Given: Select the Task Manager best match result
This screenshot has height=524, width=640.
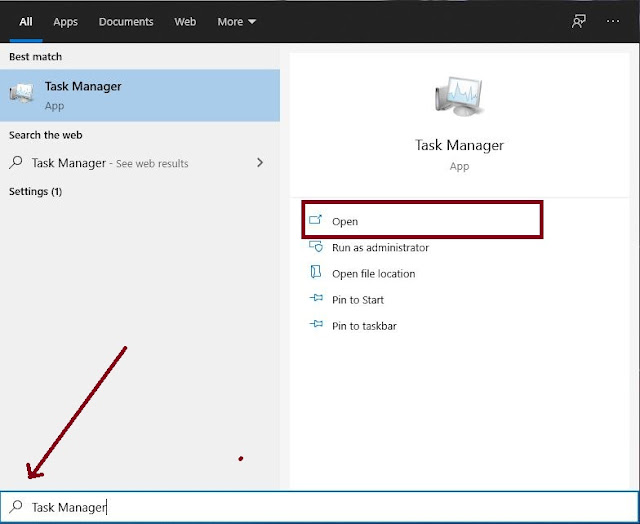Looking at the screenshot, I should (140, 95).
